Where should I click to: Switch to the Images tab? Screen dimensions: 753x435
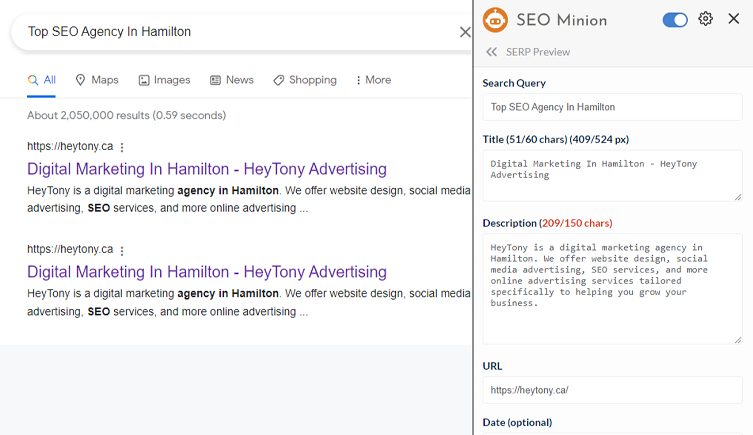(164, 80)
